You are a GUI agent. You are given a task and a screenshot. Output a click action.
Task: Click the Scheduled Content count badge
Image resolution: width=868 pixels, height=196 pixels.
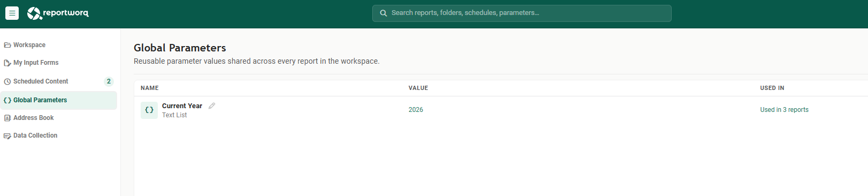[x=109, y=81]
